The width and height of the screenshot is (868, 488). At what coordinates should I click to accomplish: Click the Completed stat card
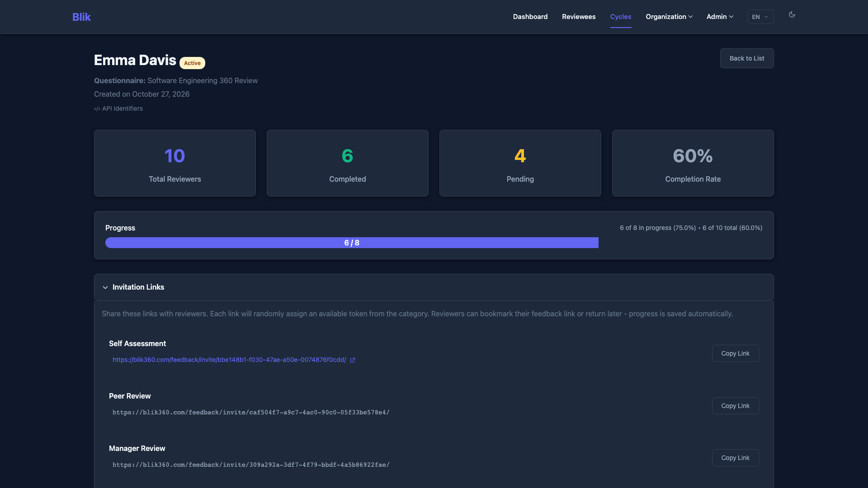pos(348,163)
